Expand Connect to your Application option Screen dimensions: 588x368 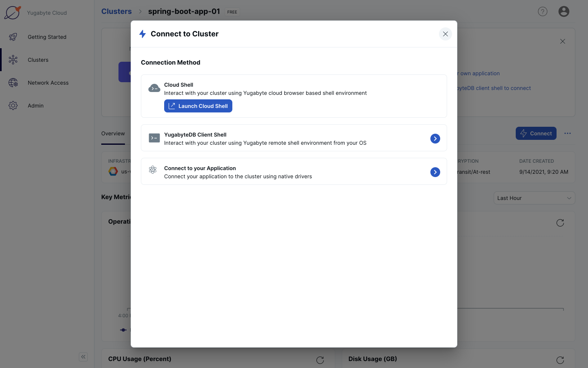435,172
